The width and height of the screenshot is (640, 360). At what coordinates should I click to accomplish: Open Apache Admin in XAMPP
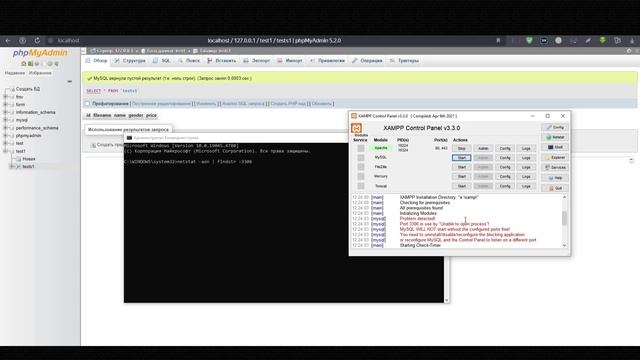[483, 148]
